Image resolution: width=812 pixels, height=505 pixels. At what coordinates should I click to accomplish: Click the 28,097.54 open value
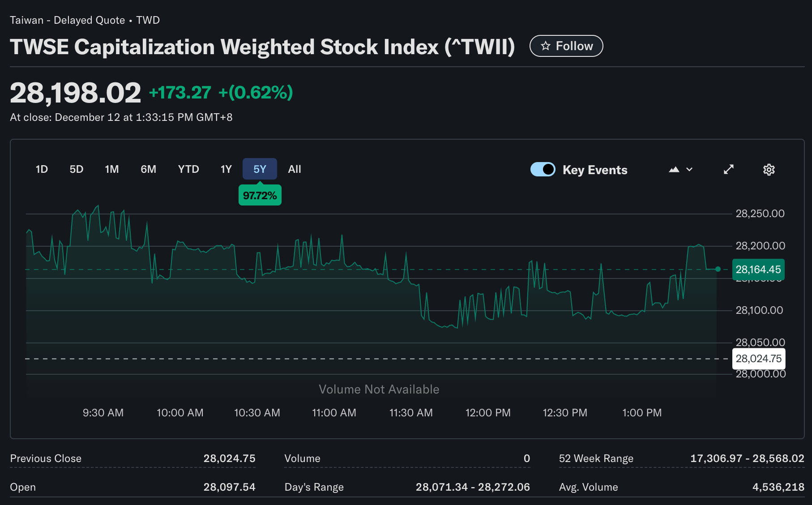coord(230,487)
